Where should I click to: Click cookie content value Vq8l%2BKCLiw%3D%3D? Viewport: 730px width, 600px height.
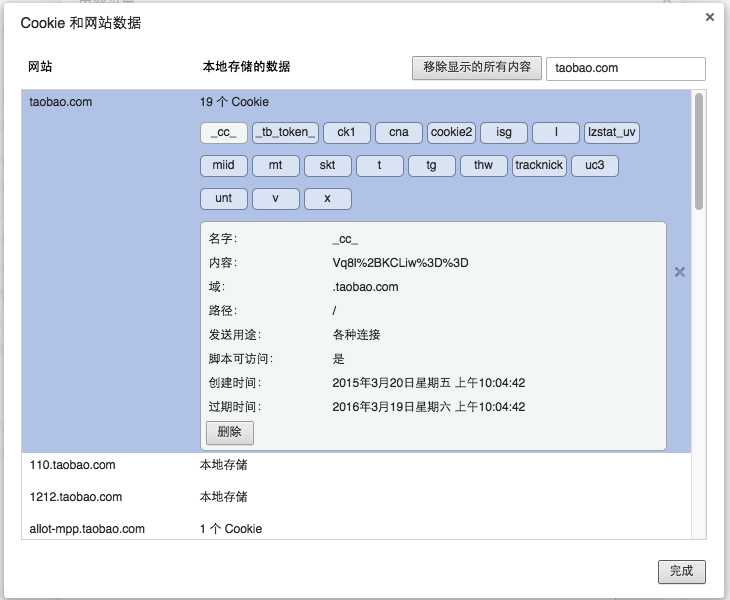(x=400, y=263)
